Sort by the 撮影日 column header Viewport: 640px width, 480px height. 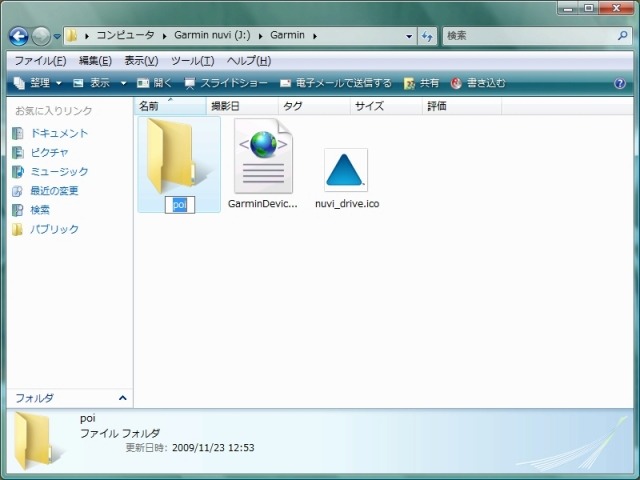[x=242, y=106]
